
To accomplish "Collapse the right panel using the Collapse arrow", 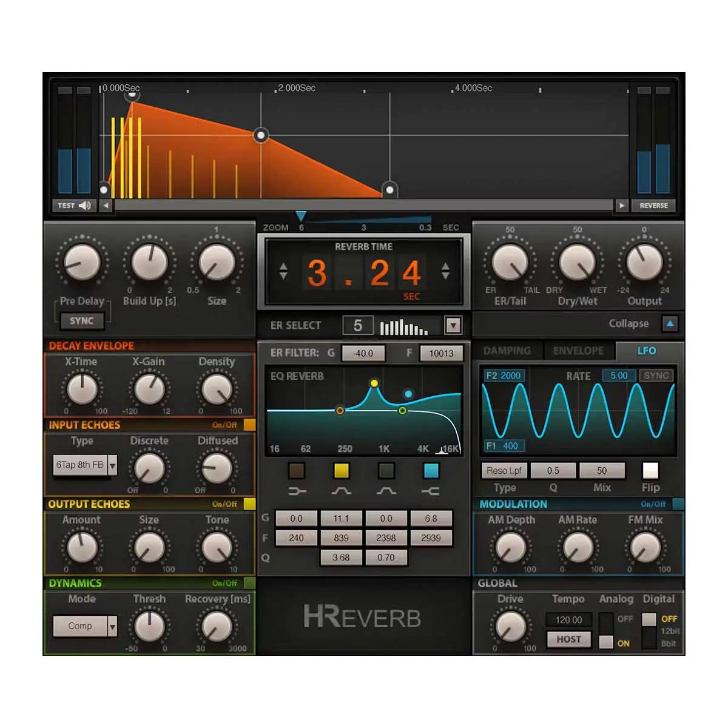I will tap(669, 323).
